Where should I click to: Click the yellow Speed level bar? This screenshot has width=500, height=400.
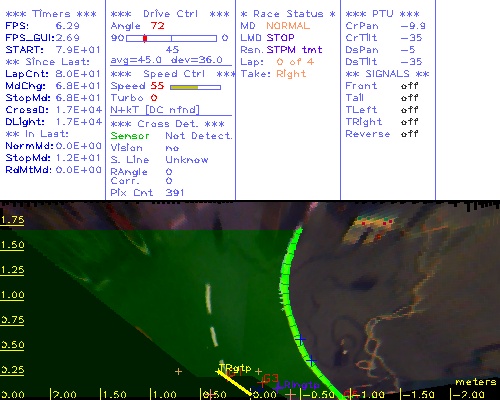(184, 87)
